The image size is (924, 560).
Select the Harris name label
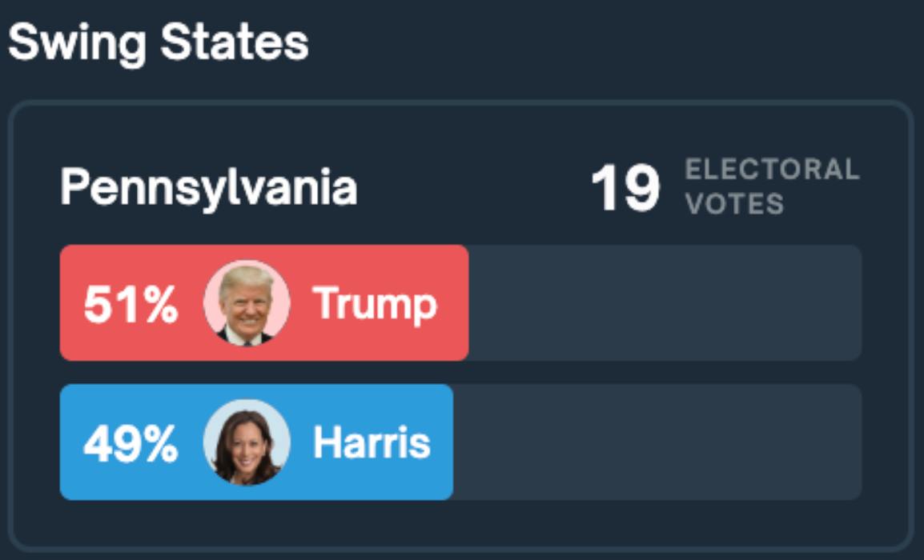pyautogui.click(x=372, y=442)
